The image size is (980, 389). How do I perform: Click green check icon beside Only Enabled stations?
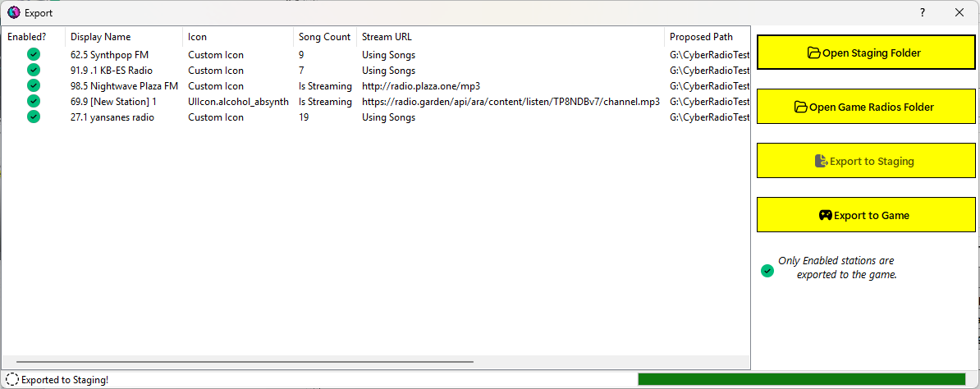(x=767, y=271)
